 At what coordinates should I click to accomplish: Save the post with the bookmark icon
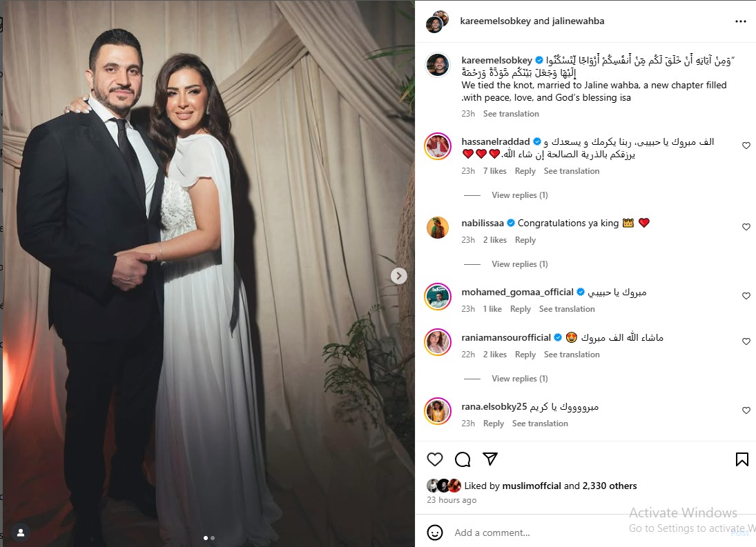click(742, 459)
